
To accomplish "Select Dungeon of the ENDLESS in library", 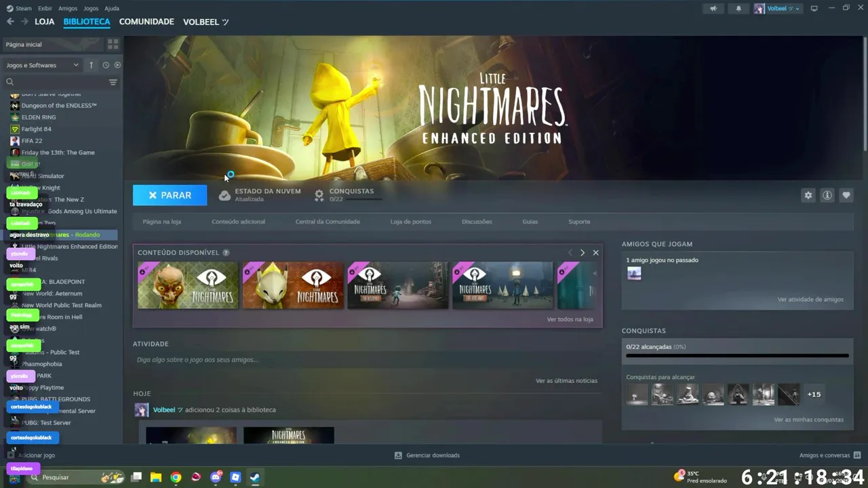I will [x=59, y=106].
